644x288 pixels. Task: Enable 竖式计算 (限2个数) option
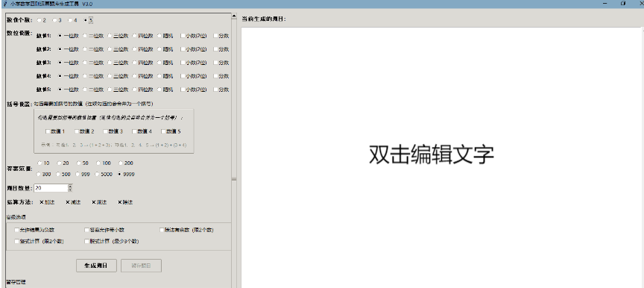pyautogui.click(x=17, y=241)
